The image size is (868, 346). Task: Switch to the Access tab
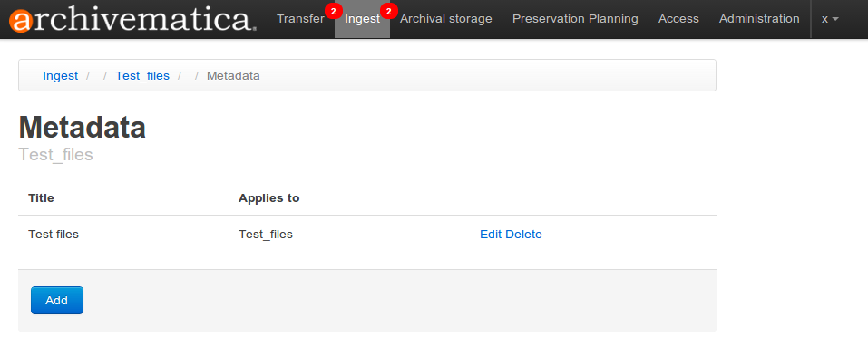tap(678, 19)
